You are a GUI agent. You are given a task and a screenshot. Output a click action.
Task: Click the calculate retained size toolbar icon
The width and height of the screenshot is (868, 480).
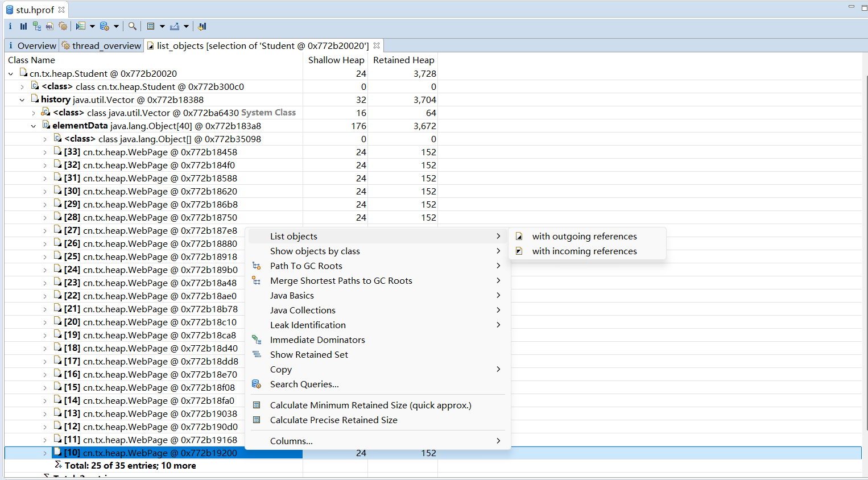[x=151, y=26]
